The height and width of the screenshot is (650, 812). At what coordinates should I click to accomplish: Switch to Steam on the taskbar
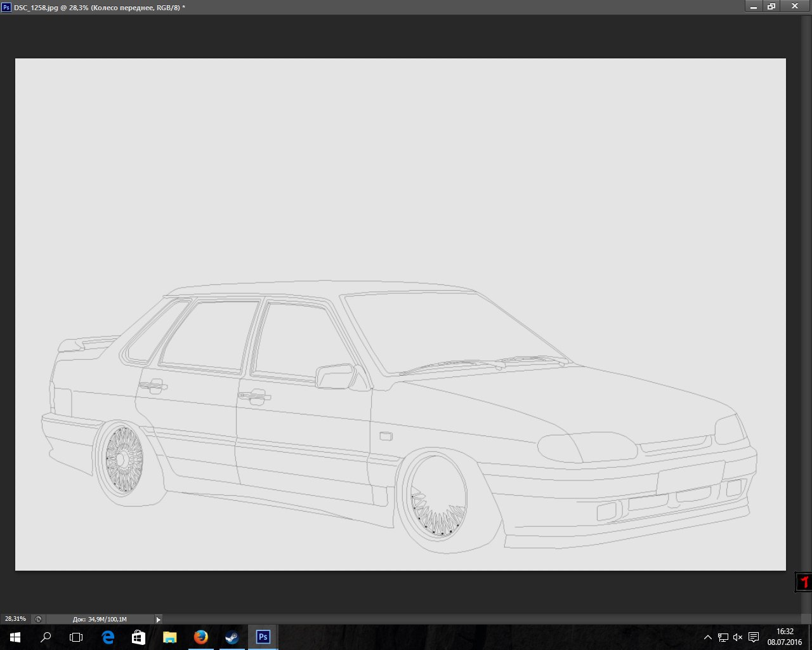pyautogui.click(x=232, y=637)
